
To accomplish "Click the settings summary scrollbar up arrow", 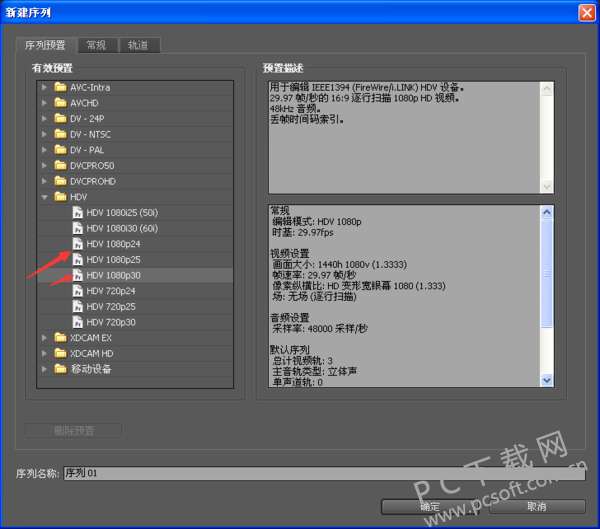I will coord(547,212).
